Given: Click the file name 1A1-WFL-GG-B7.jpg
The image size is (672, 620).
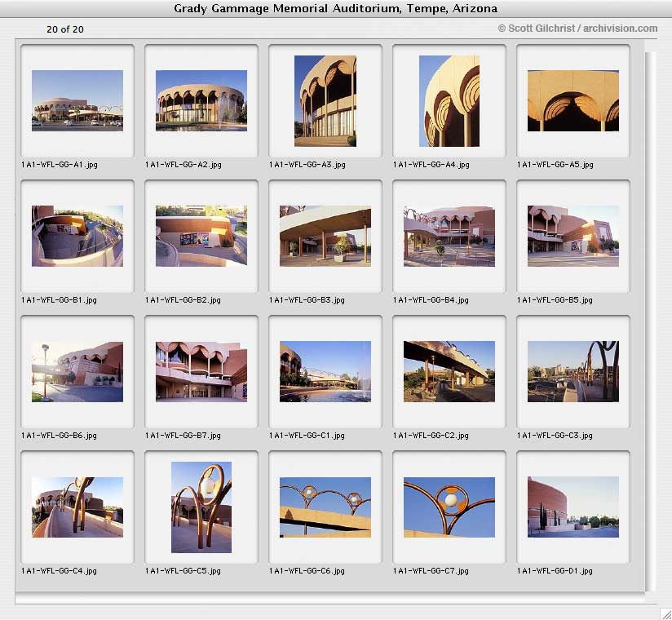Looking at the screenshot, I should coord(183,436).
